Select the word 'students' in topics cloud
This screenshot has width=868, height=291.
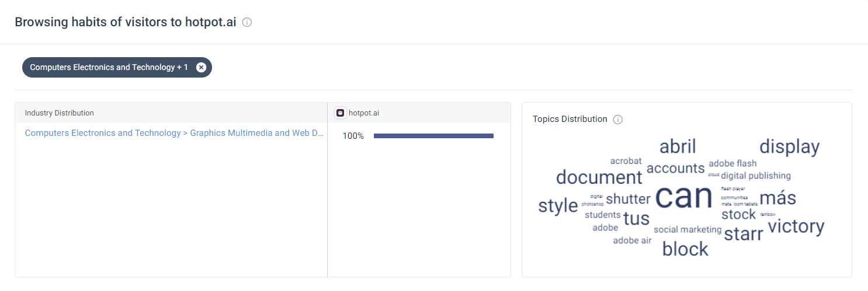coord(603,215)
